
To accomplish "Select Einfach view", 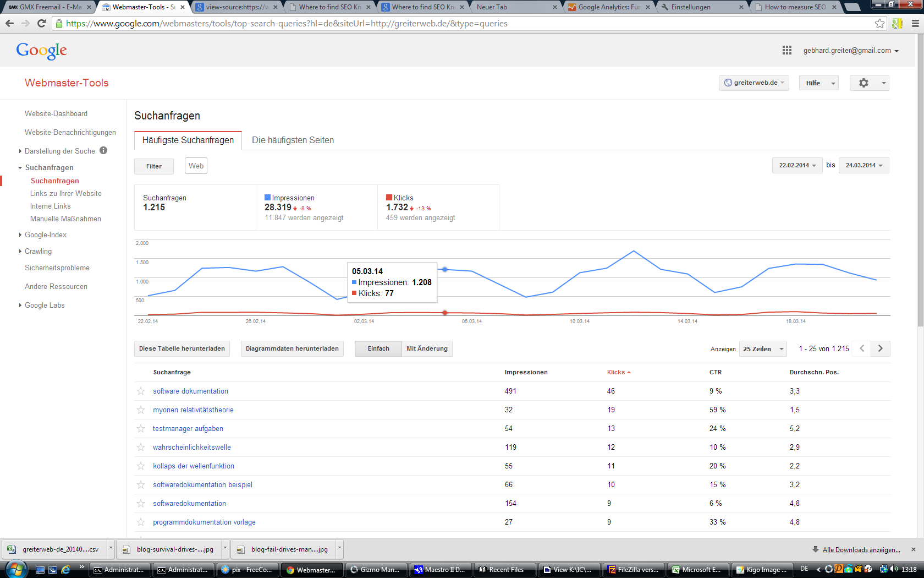I will tap(378, 348).
